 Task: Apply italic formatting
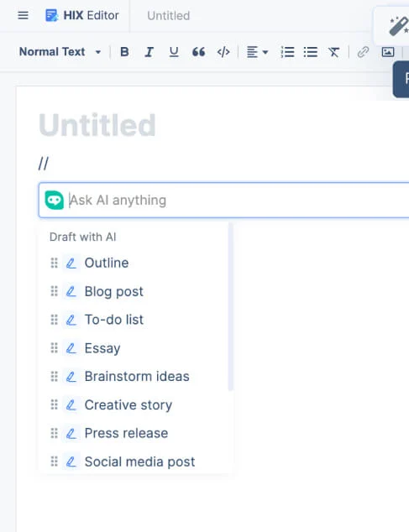point(149,52)
